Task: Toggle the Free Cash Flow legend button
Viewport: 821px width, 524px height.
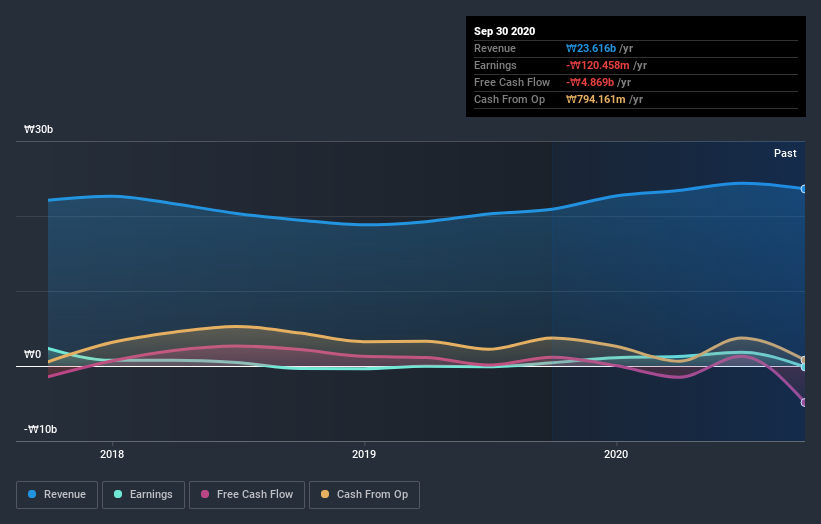Action: click(x=247, y=495)
